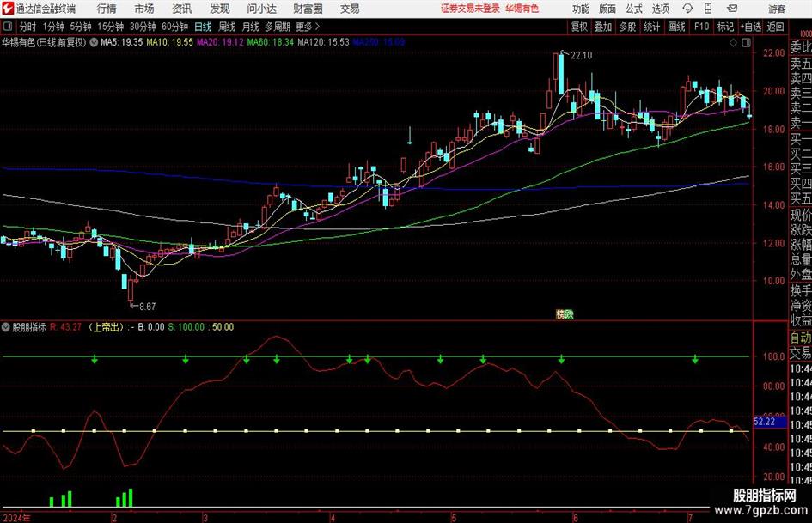Click the 华锡有色(日线 前复权) chart title
The width and height of the screenshot is (812, 523).
44,42
